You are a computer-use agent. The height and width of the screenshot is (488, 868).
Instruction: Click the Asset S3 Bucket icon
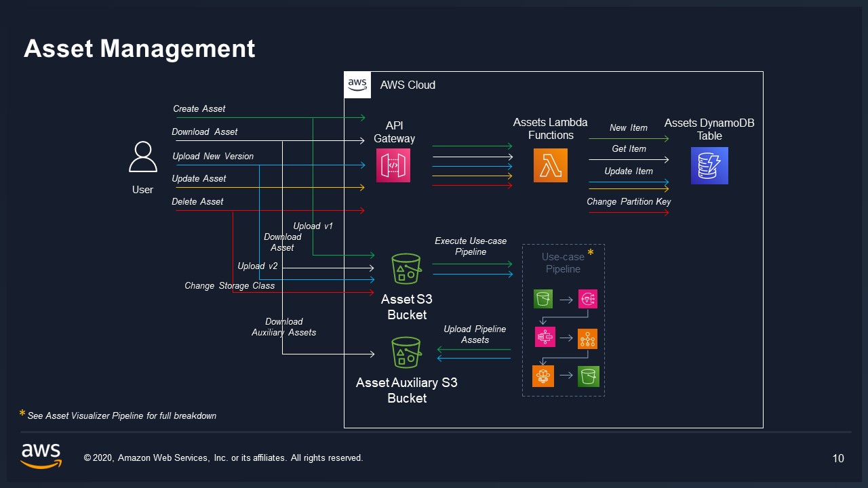[406, 269]
